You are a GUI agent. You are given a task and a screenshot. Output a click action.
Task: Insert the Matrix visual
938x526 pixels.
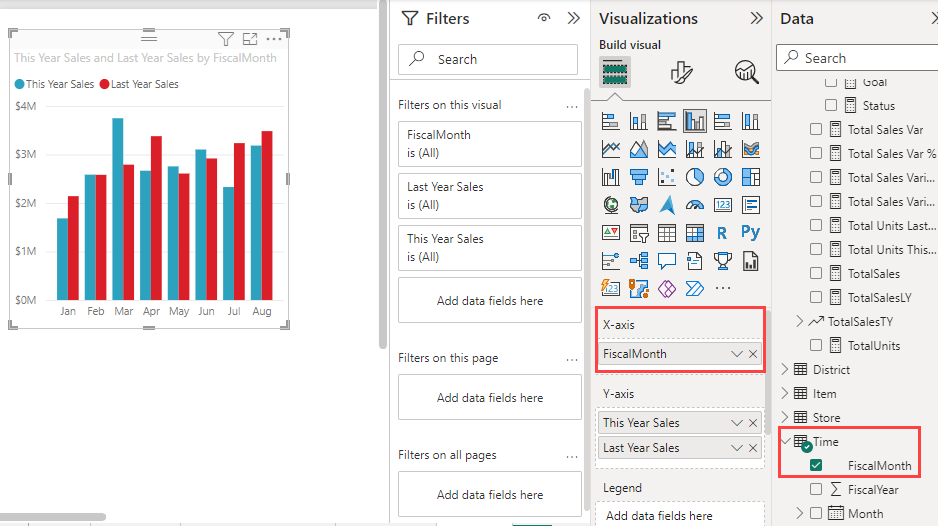pos(695,233)
